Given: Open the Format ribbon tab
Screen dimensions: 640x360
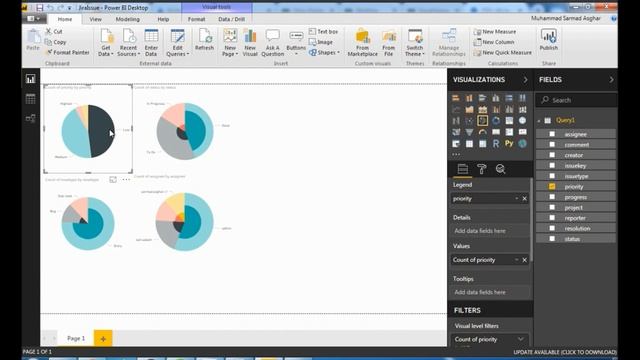Looking at the screenshot, I should (x=196, y=19).
